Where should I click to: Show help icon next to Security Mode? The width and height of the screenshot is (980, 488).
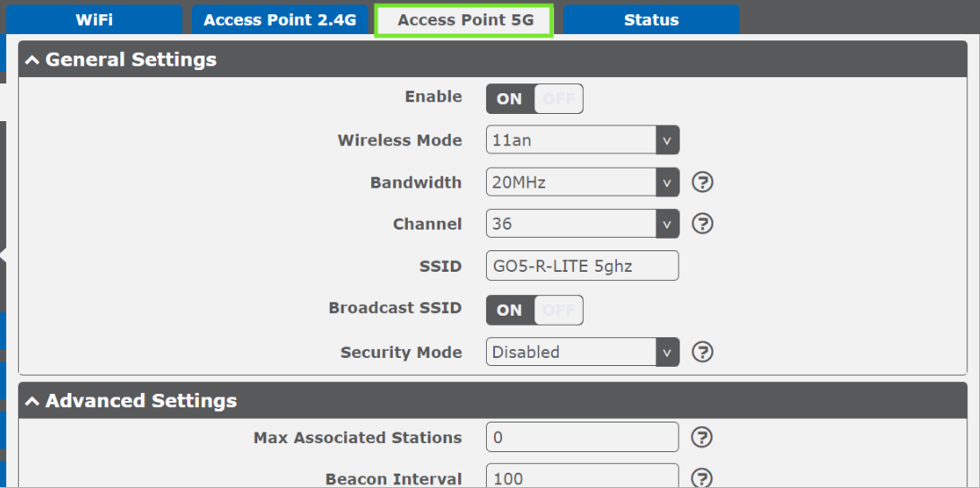pos(703,353)
